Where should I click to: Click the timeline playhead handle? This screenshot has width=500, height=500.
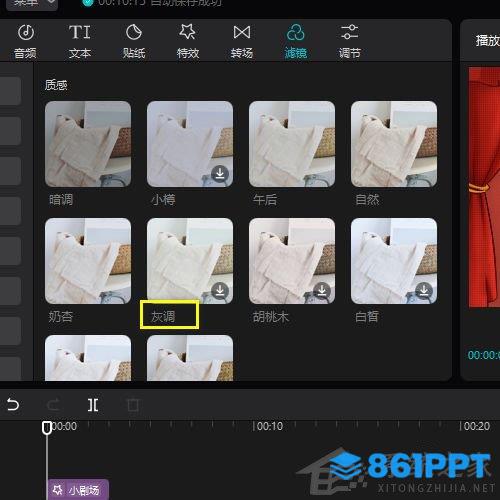pyautogui.click(x=47, y=428)
